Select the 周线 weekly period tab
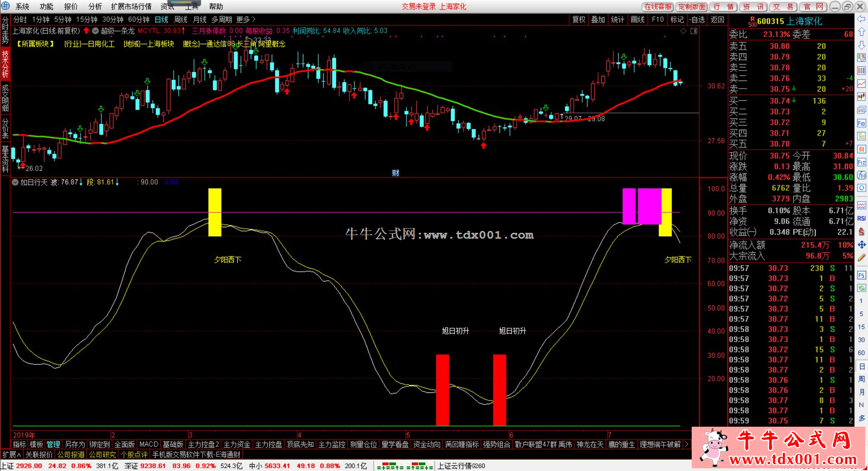The height and width of the screenshot is (471, 868). (180, 19)
